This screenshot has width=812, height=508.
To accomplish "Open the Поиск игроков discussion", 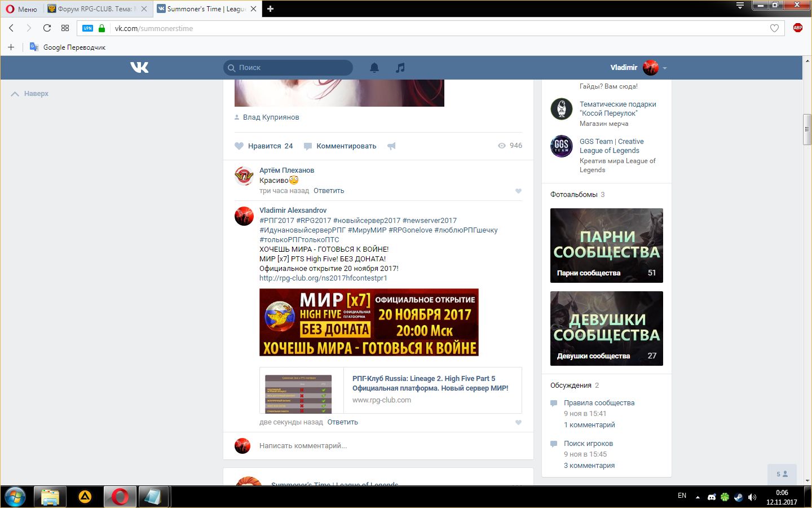I will (x=588, y=444).
